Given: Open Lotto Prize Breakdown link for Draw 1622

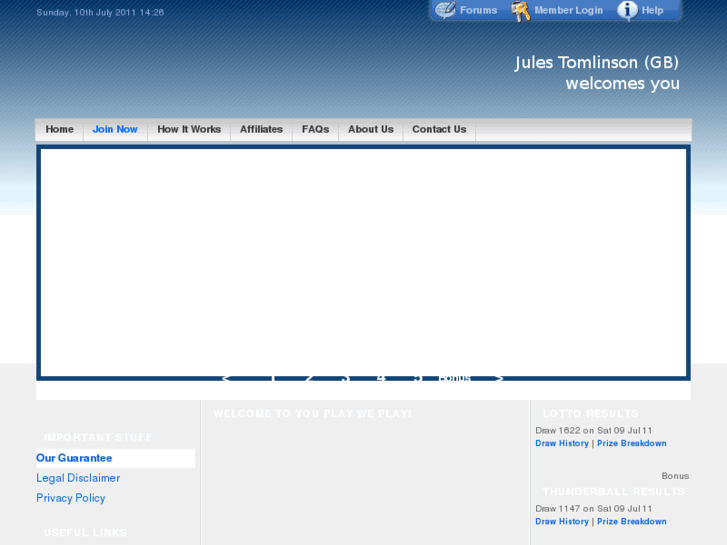Looking at the screenshot, I should point(631,443).
